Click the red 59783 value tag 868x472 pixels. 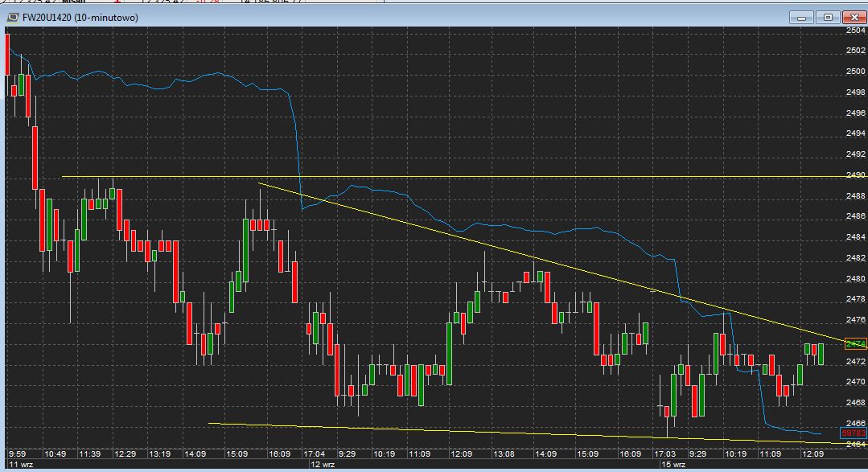(x=853, y=433)
